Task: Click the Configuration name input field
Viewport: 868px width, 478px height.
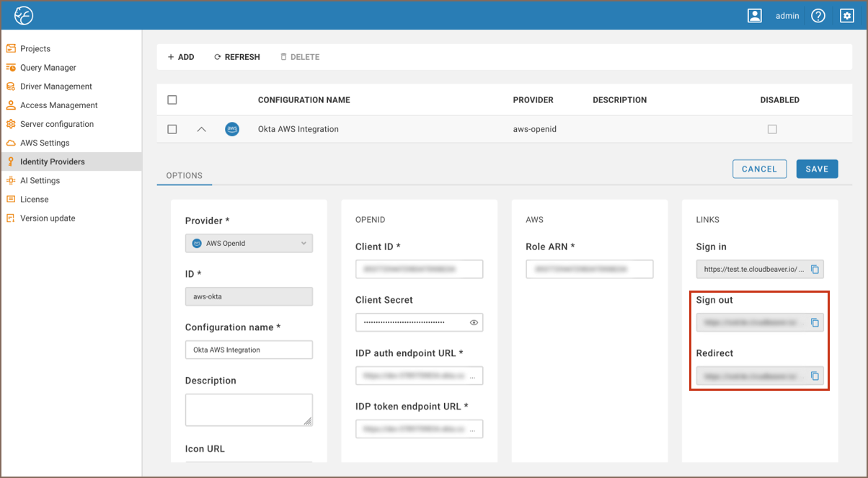Action: click(249, 350)
